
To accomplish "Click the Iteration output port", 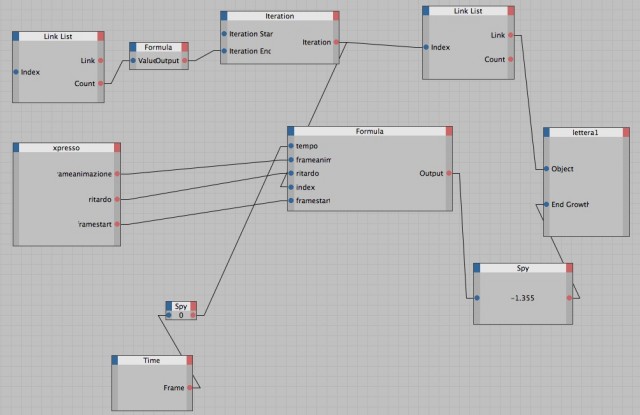I will pos(336,42).
